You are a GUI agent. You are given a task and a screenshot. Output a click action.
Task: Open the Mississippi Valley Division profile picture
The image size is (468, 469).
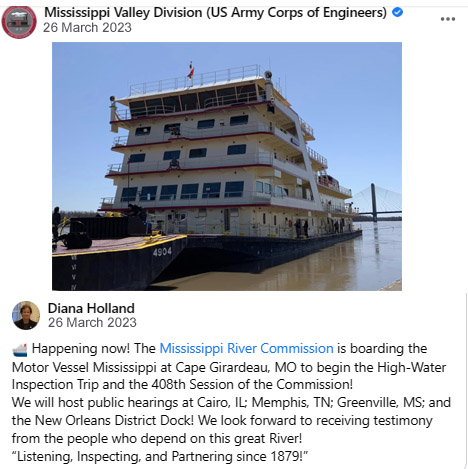[x=19, y=22]
